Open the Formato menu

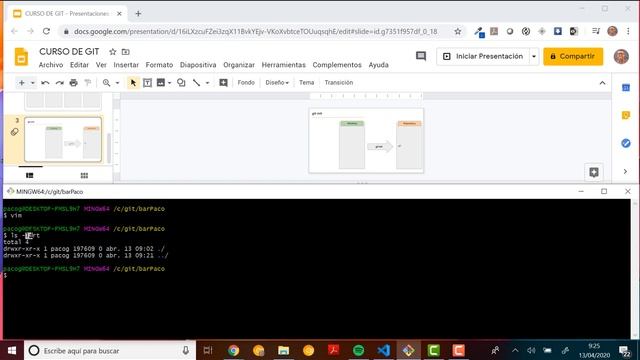click(159, 65)
